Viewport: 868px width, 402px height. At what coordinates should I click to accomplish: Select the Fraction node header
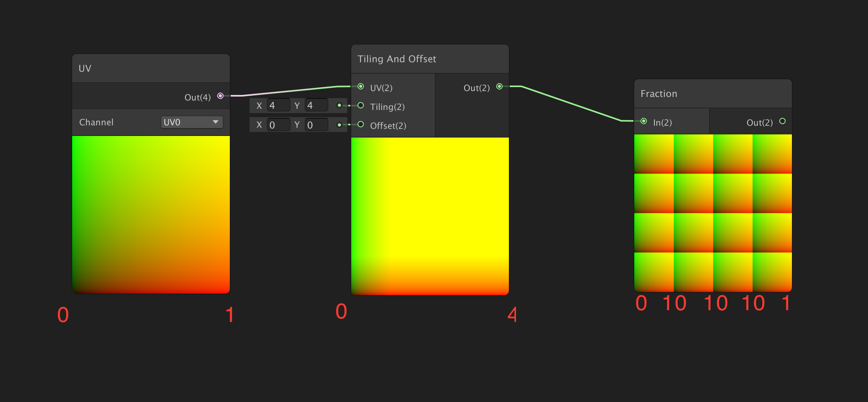click(x=713, y=94)
